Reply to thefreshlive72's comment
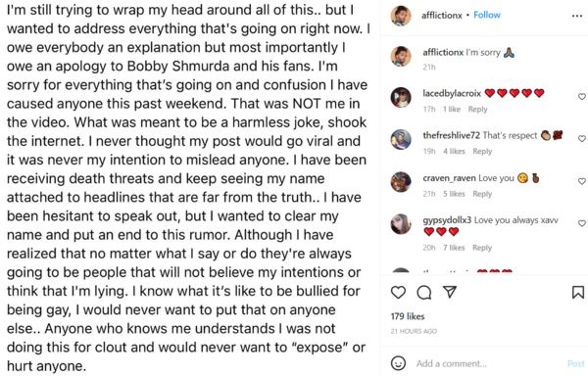The image size is (588, 376). [482, 152]
